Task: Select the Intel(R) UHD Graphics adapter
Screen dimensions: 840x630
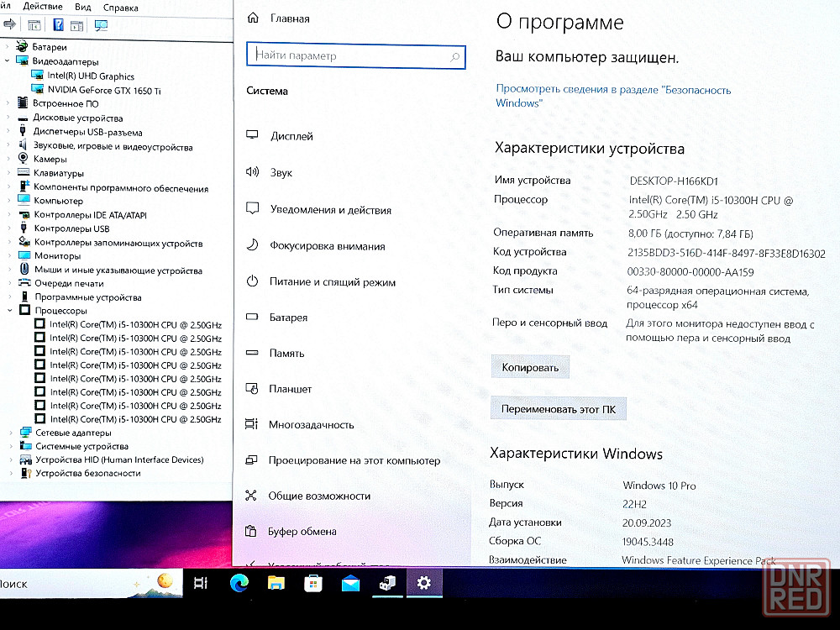Action: 90,76
